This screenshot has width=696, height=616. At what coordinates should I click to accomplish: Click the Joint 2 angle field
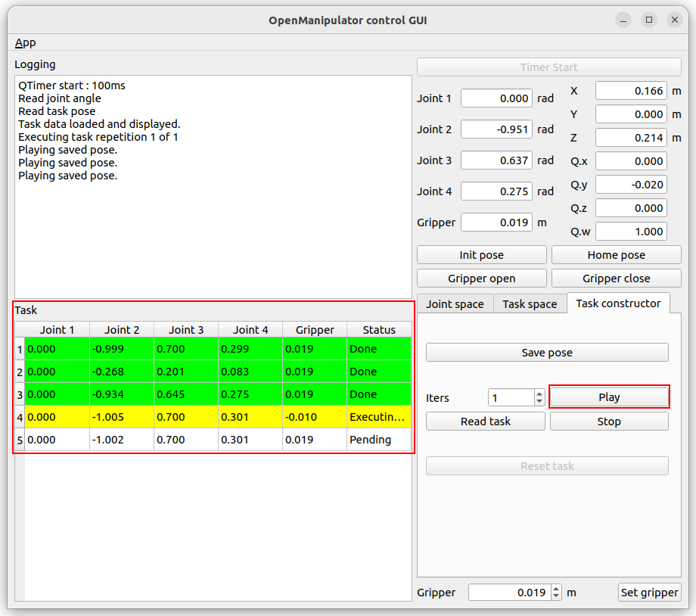pos(496,129)
